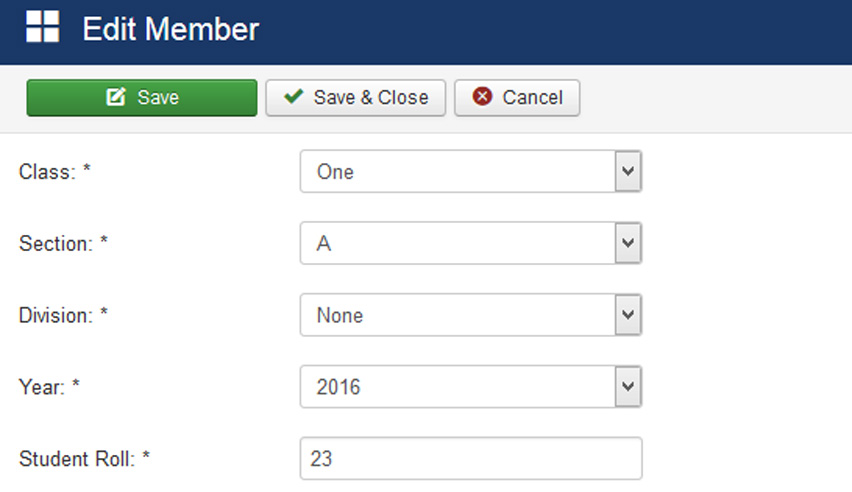
Task: Expand the Section dropdown arrow
Action: pyautogui.click(x=628, y=243)
